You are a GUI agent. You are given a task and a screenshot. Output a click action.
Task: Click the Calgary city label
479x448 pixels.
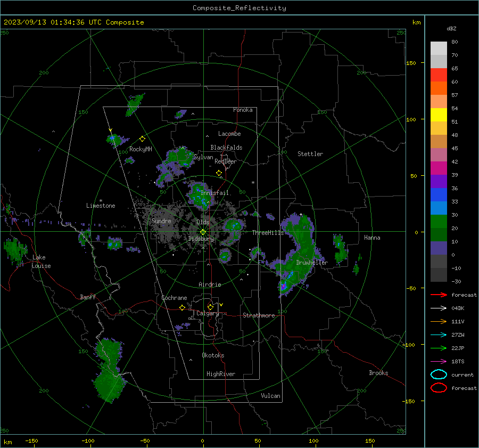pyautogui.click(x=208, y=313)
